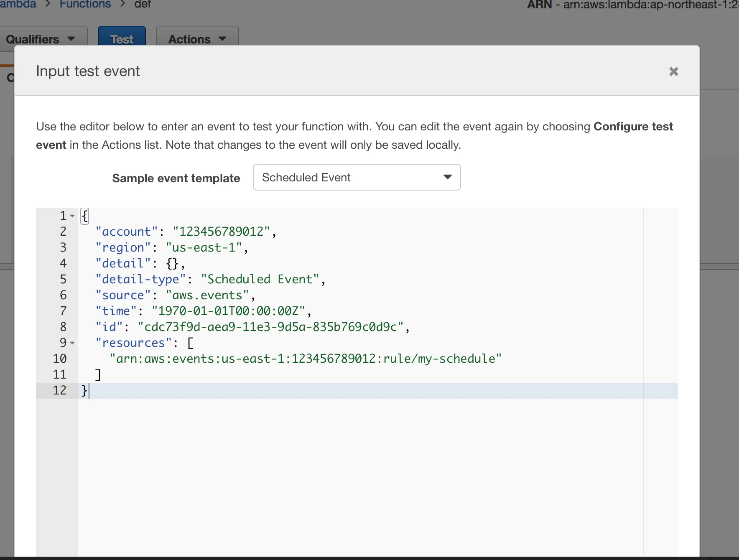Click the time value "1970-01-01T00:00:00Z"
The width and height of the screenshot is (739, 560).
click(x=228, y=311)
